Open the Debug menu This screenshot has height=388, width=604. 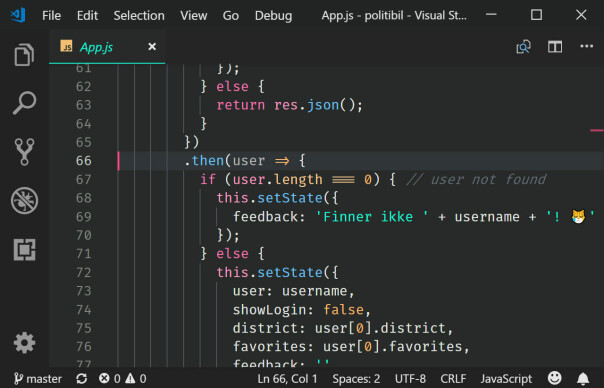point(273,16)
